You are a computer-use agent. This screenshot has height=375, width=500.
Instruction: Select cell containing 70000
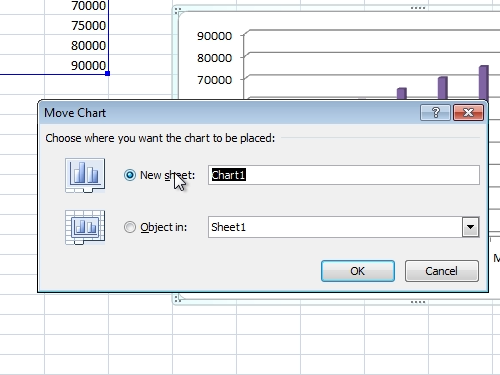[76, 6]
